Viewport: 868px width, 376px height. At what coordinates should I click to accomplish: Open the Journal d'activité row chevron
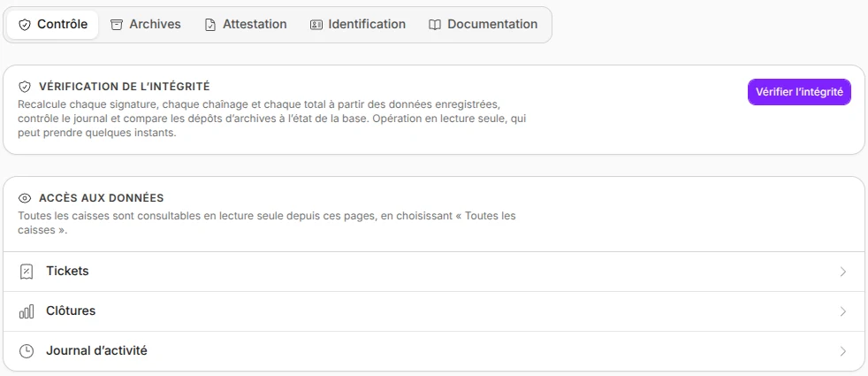pos(843,351)
